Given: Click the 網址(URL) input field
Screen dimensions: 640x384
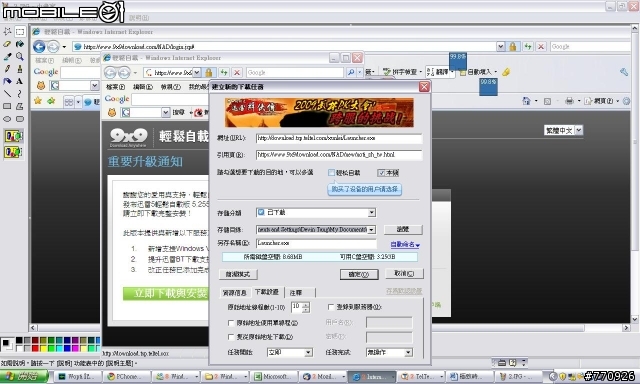Looking at the screenshot, I should click(x=339, y=138).
